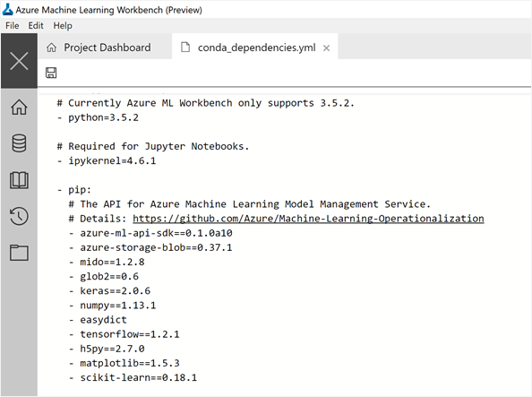This screenshot has width=532, height=397.
Task: Close the conda_dependencies.yml tab
Action: pyautogui.click(x=326, y=48)
